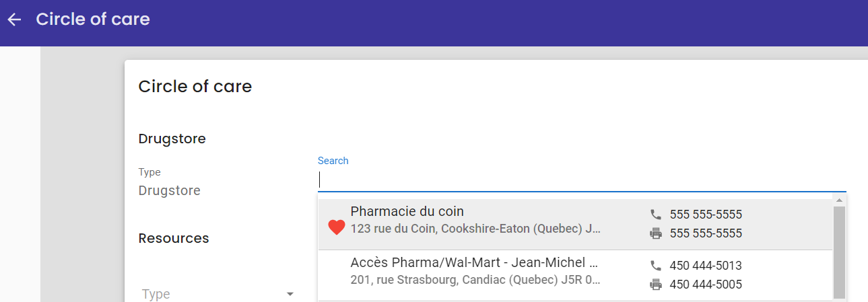Click the results list scrollbar thumb

pos(839,253)
